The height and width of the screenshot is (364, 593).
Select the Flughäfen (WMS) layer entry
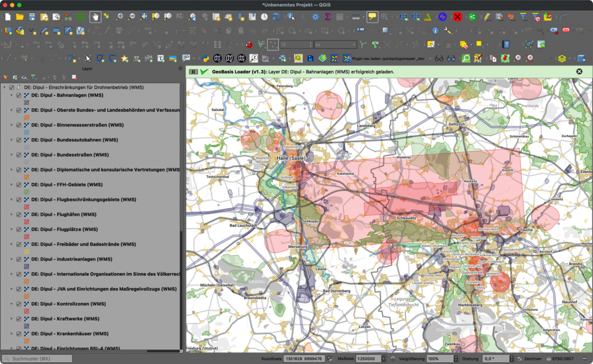[x=64, y=215]
